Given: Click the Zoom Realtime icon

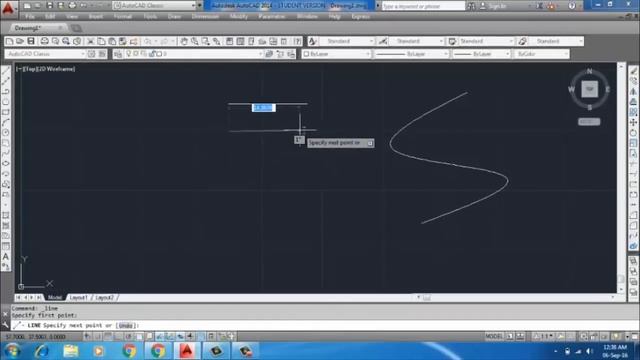Looking at the screenshot, I should pos(195,41).
